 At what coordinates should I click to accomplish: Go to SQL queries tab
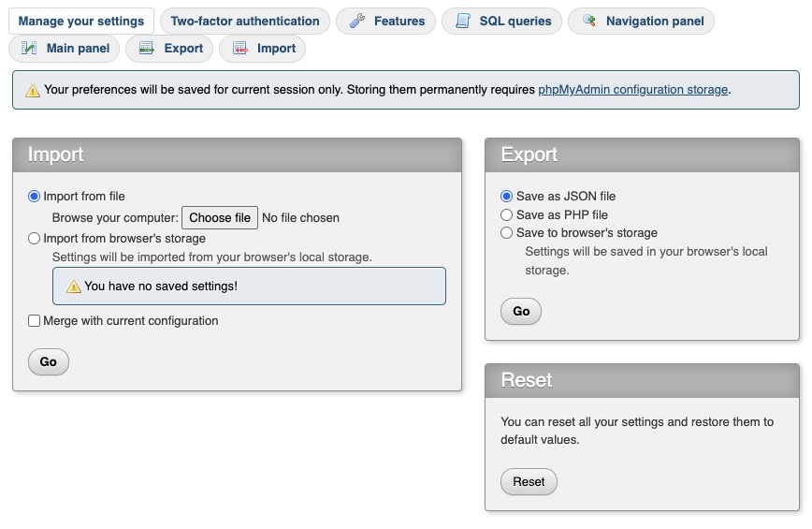(501, 22)
